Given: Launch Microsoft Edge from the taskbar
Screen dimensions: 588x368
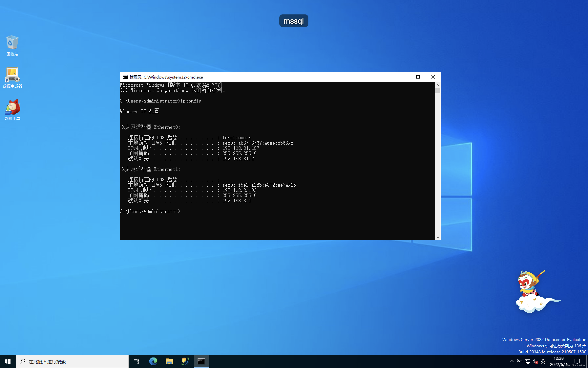Looking at the screenshot, I should (153, 361).
